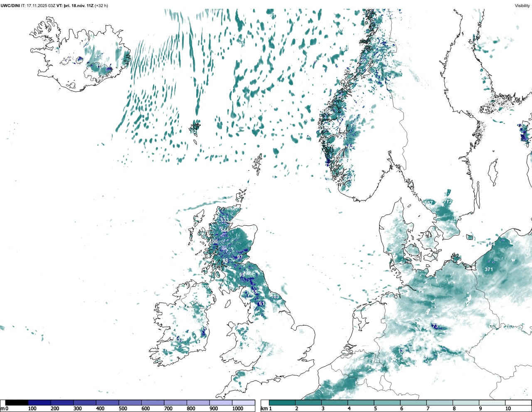Click the '61' value in northern England
This screenshot has width=532, height=412.
tap(261, 303)
